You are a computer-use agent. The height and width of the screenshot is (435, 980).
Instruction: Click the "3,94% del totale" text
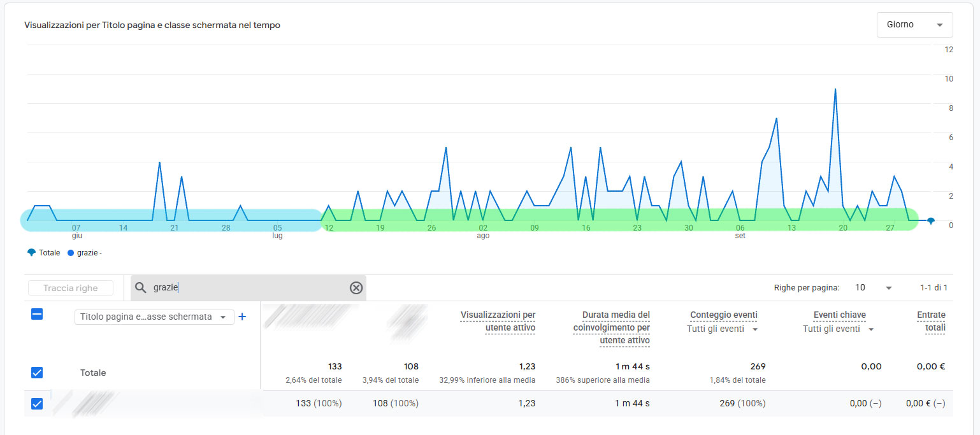coord(391,380)
